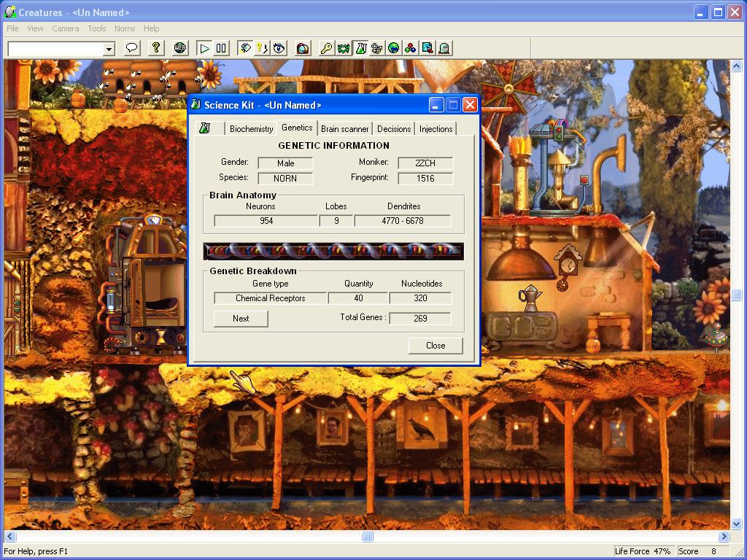Click the raven portrait on the wall
This screenshot has height=560, width=747.
[x=421, y=427]
